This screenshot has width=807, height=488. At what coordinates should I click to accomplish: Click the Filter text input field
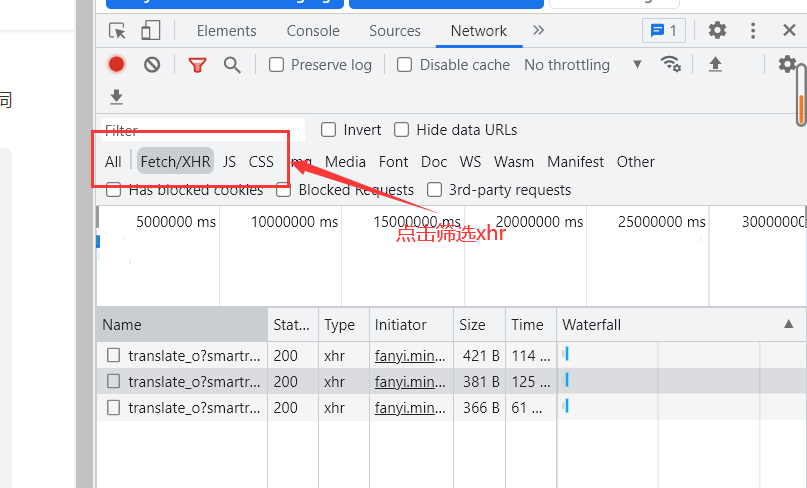[x=200, y=130]
